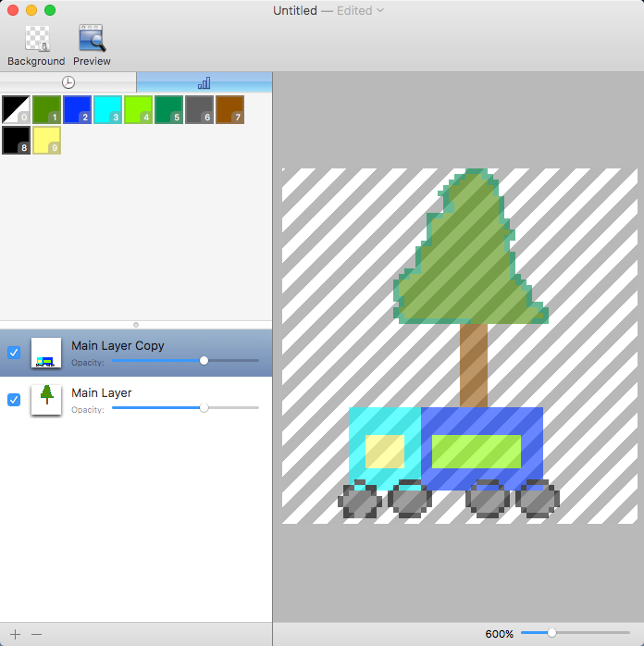
Task: Choose the cyan color swatch 3
Action: pyautogui.click(x=107, y=109)
